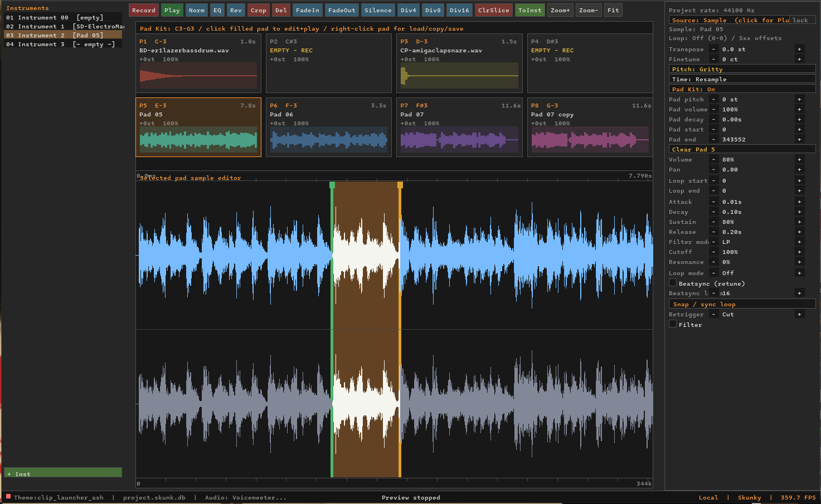The height and width of the screenshot is (504, 821).
Task: Increase Pad volume with plus
Action: click(x=799, y=109)
